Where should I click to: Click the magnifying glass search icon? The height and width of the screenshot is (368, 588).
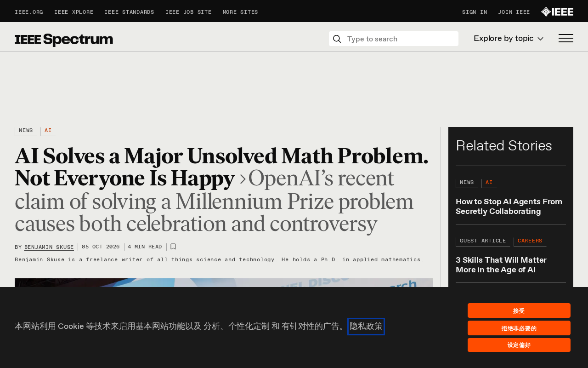pos(337,39)
